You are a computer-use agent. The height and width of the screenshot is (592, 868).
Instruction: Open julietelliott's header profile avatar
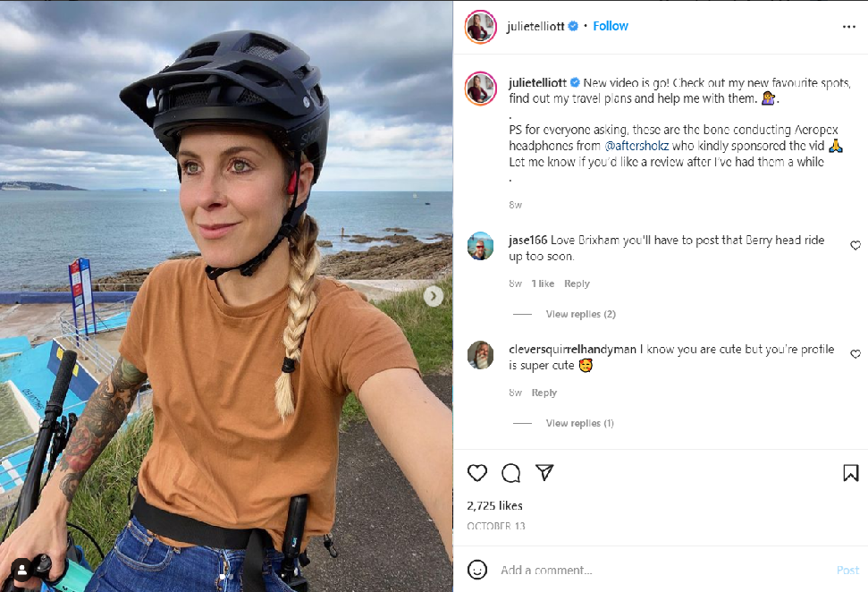click(x=480, y=27)
